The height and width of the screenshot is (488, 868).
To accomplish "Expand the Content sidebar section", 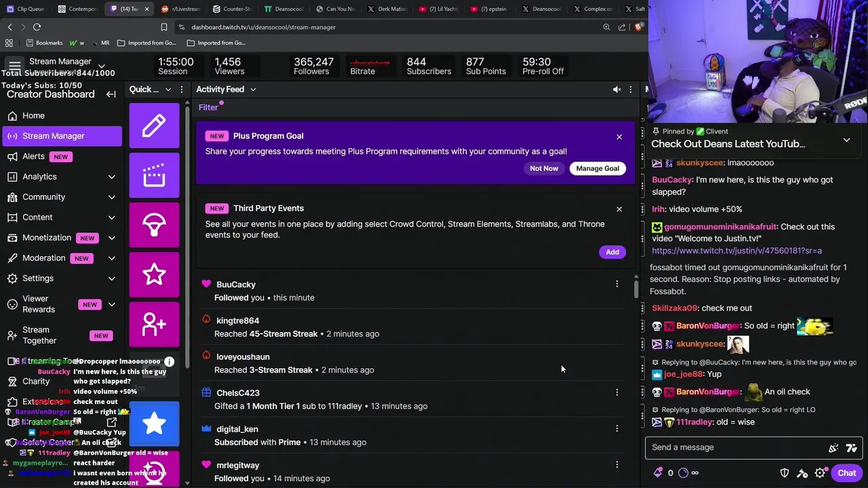I will coord(111,218).
